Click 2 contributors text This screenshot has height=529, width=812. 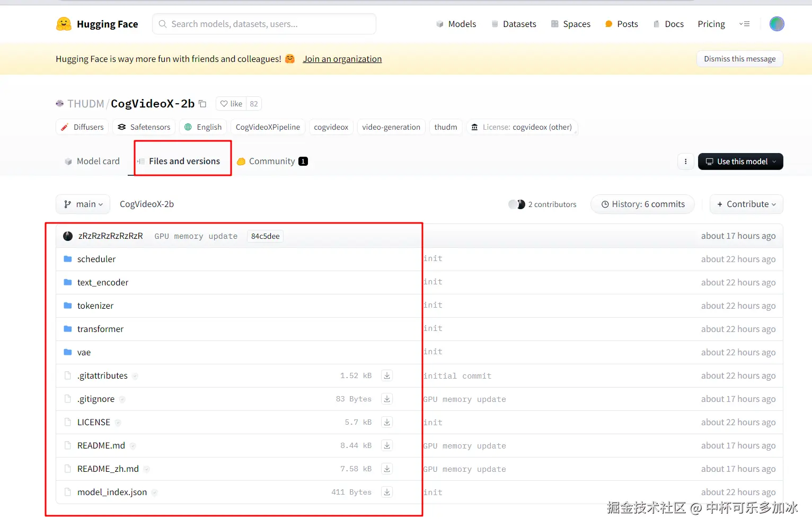tap(552, 204)
